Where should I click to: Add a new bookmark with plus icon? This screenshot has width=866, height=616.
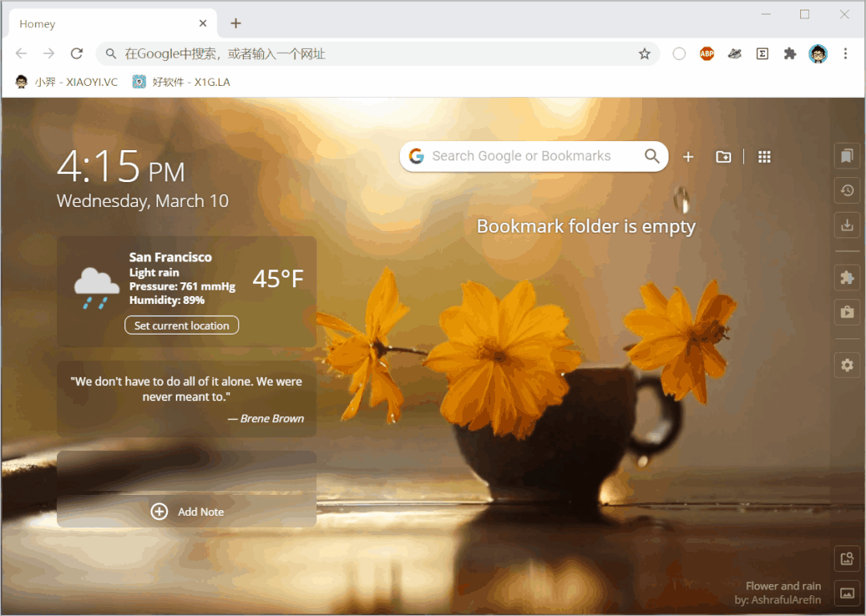[x=688, y=156]
